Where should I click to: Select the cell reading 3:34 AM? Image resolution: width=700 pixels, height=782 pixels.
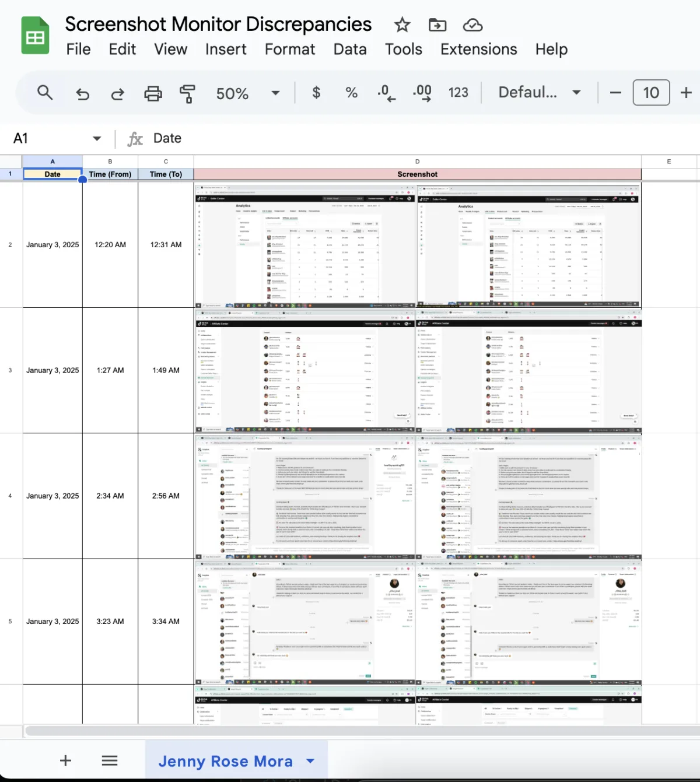[x=166, y=622]
